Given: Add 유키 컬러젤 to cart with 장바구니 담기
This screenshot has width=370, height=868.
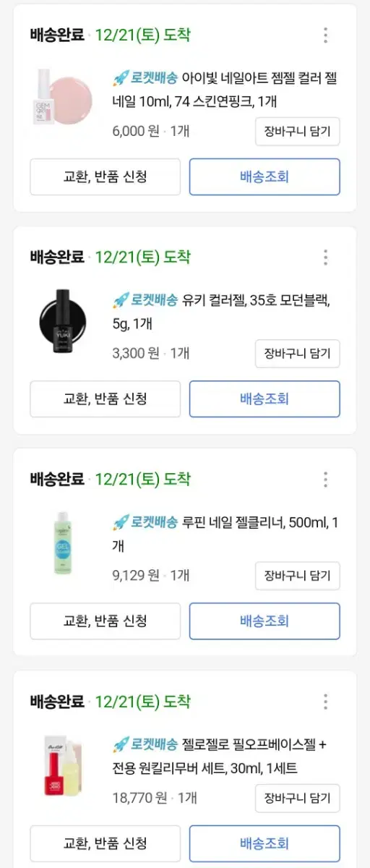Looking at the screenshot, I should coord(297,353).
